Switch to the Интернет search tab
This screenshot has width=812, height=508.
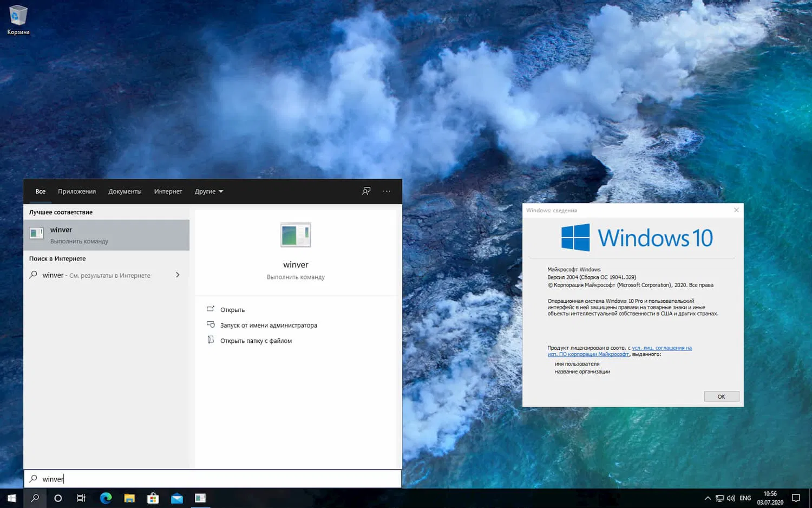168,192
